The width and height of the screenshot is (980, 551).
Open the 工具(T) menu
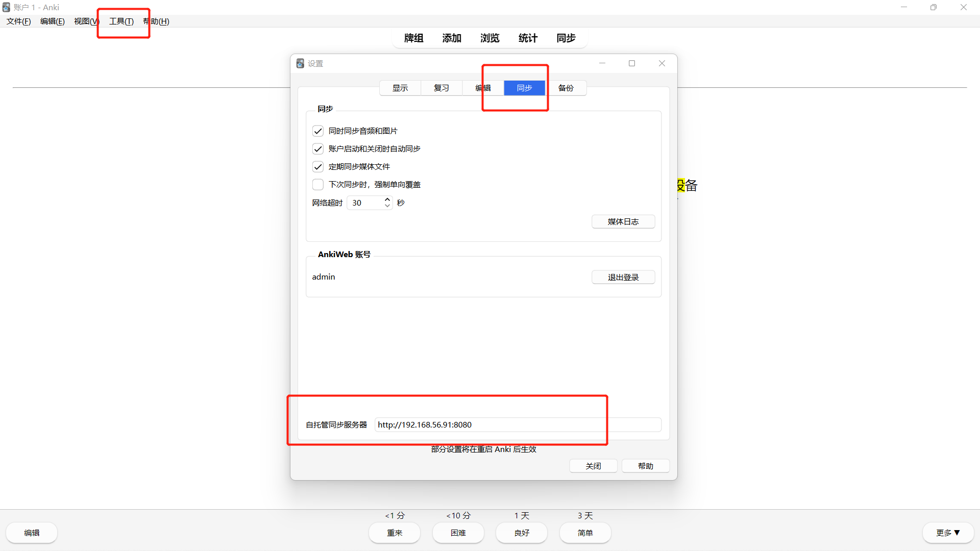(x=121, y=21)
